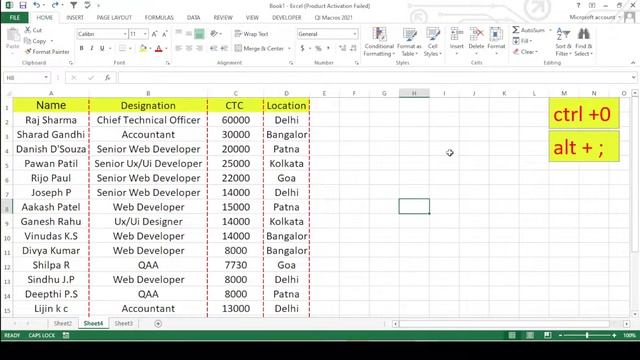Screen dimensions: 640x360
Task: Increase font size with the large A
Action: 154,34
